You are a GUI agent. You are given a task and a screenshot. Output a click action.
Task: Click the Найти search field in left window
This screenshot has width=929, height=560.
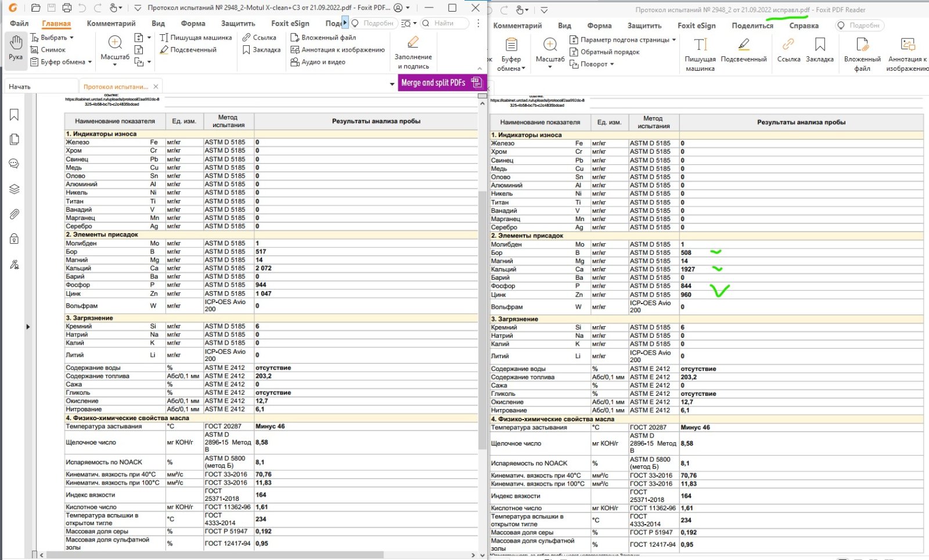(445, 23)
